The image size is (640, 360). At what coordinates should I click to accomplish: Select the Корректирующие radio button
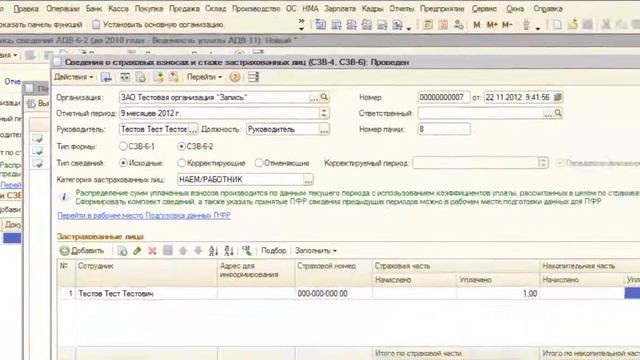click(182, 163)
